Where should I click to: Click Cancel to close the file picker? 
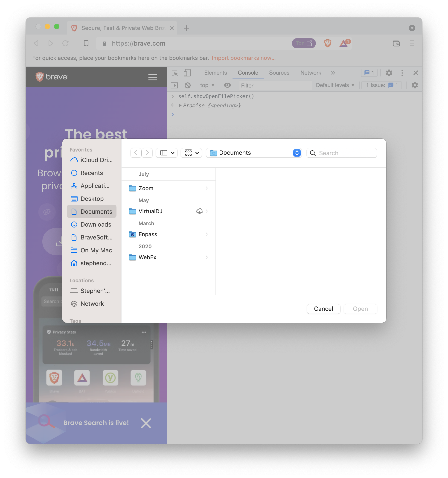point(324,309)
